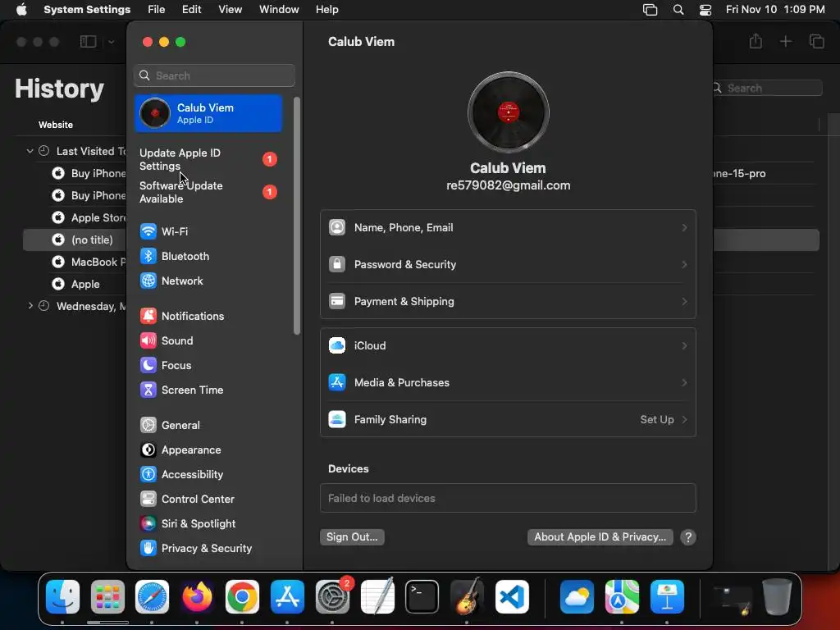The height and width of the screenshot is (630, 840).
Task: Open Firefox from the Dock
Action: [197, 597]
